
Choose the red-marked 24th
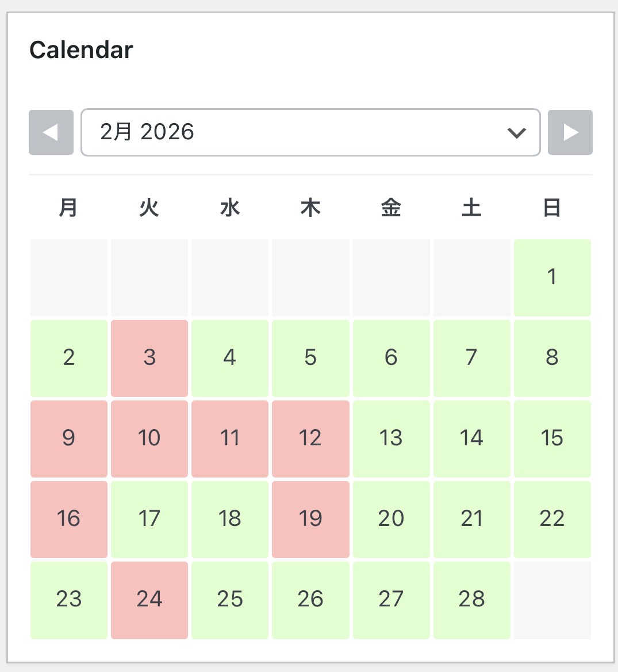coord(149,600)
